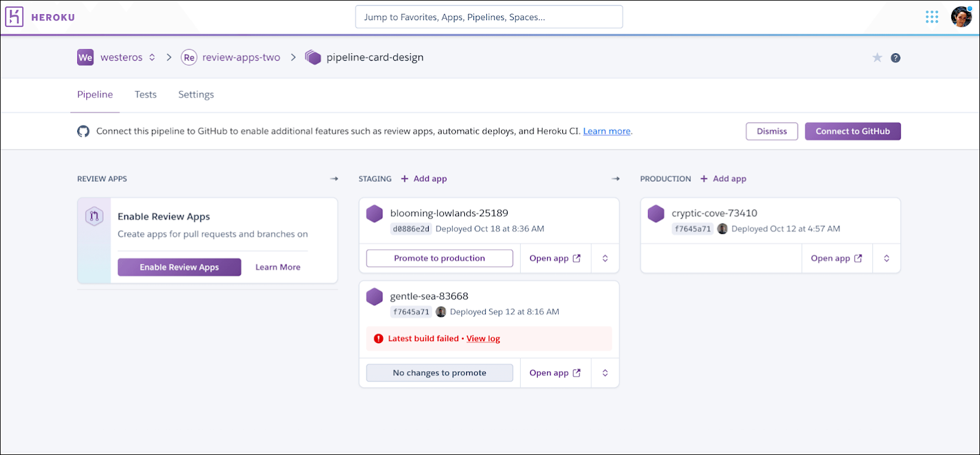This screenshot has width=980, height=455.
Task: Click Connect to GitHub button
Action: click(x=853, y=131)
